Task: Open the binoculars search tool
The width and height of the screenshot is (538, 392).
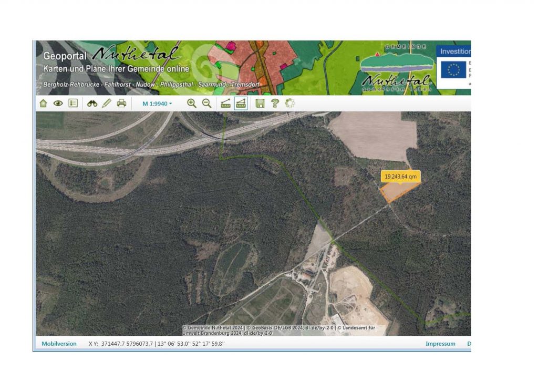Action: click(92, 104)
